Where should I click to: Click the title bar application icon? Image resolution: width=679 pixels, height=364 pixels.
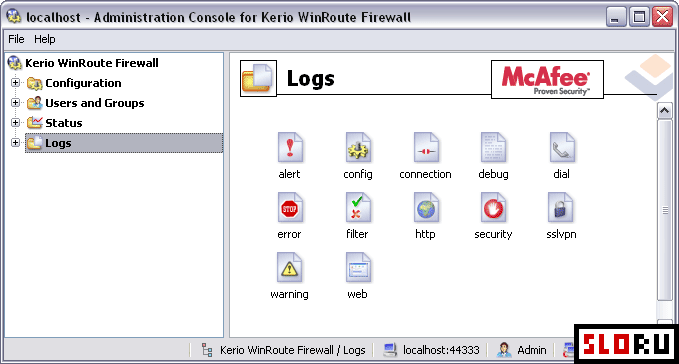(14, 16)
